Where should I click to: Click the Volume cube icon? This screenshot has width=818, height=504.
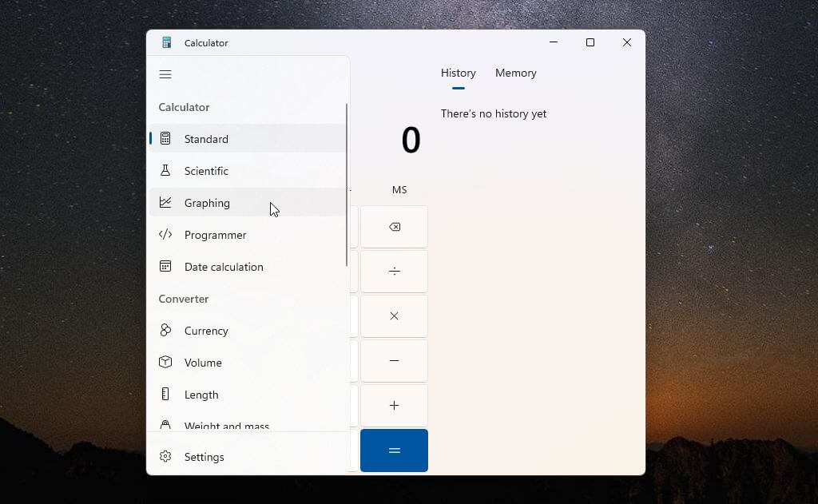[165, 362]
